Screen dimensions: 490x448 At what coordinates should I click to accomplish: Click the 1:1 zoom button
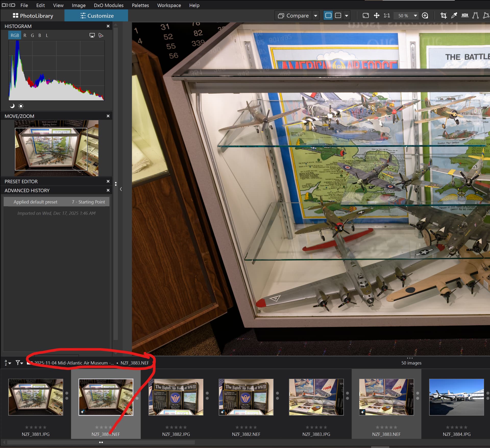click(x=386, y=16)
